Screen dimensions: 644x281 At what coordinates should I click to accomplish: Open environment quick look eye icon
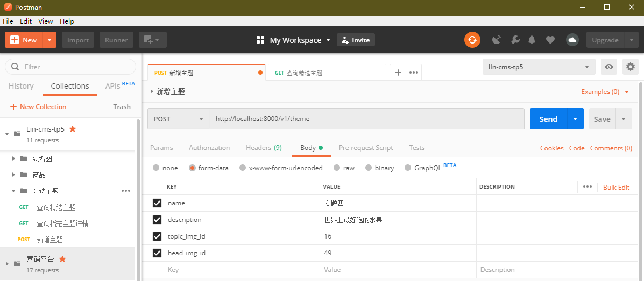tap(609, 67)
